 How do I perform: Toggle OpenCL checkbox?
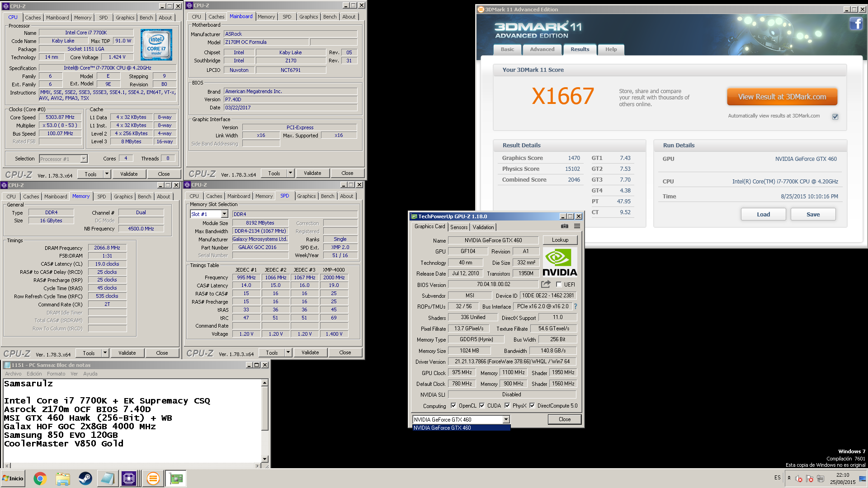pos(453,406)
